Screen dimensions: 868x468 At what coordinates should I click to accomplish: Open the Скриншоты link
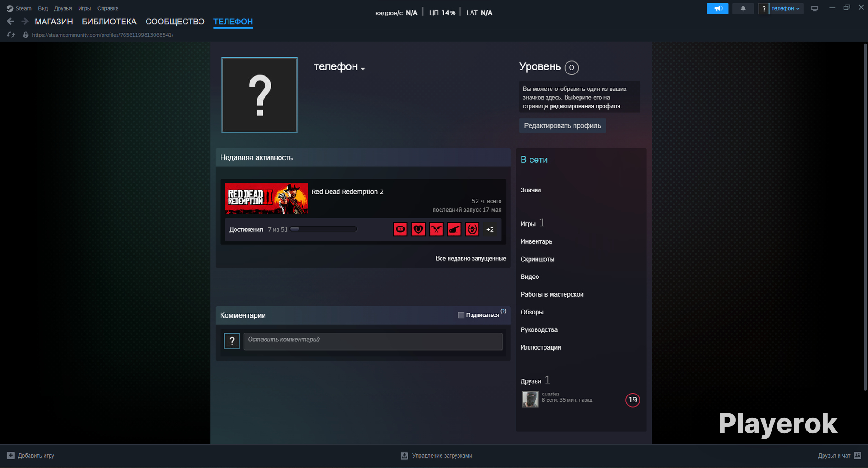click(x=537, y=259)
